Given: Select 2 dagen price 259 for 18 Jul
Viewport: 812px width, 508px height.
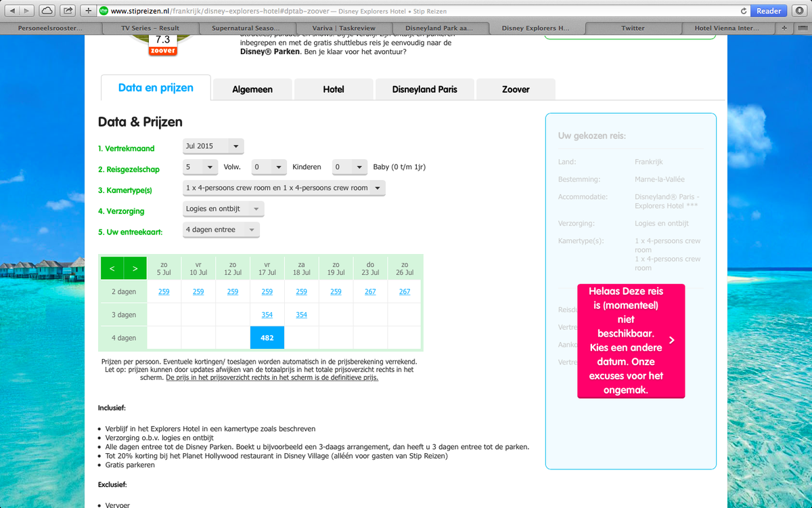Looking at the screenshot, I should [302, 292].
